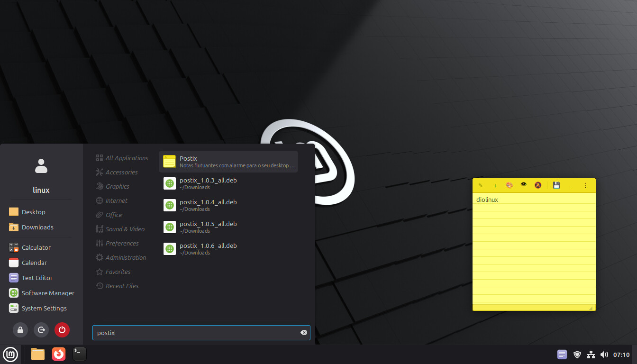This screenshot has height=364, width=637.
Task: Open the three-dot menu on the sticky note
Action: (585, 185)
